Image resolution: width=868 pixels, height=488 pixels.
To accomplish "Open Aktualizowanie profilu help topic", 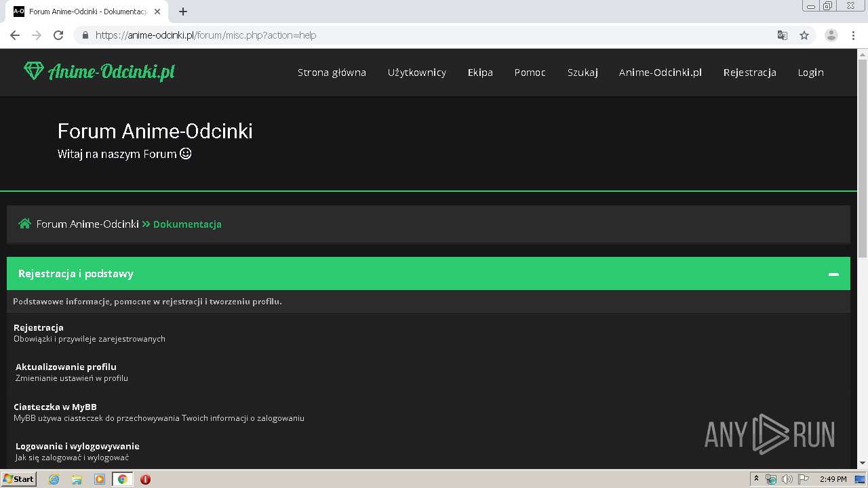I will 66,367.
